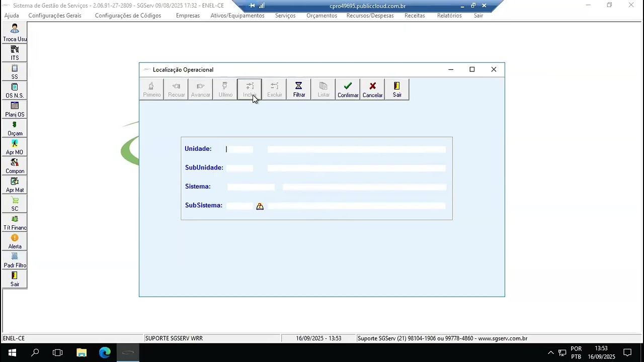Open the Ajuda menu
Screen dimensions: 644x362
click(x=12, y=16)
